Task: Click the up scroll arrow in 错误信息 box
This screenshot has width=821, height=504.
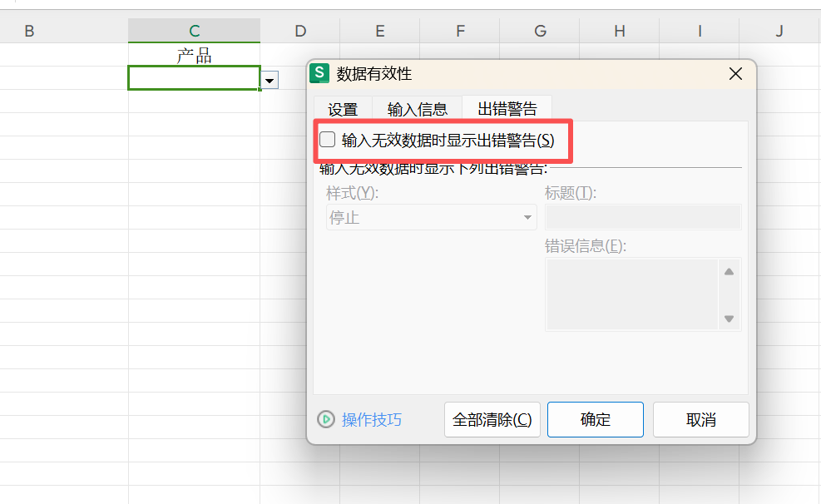Action: point(729,270)
